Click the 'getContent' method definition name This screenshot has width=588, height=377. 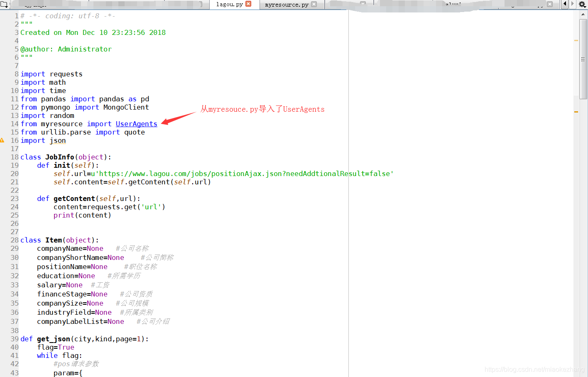[x=74, y=198]
